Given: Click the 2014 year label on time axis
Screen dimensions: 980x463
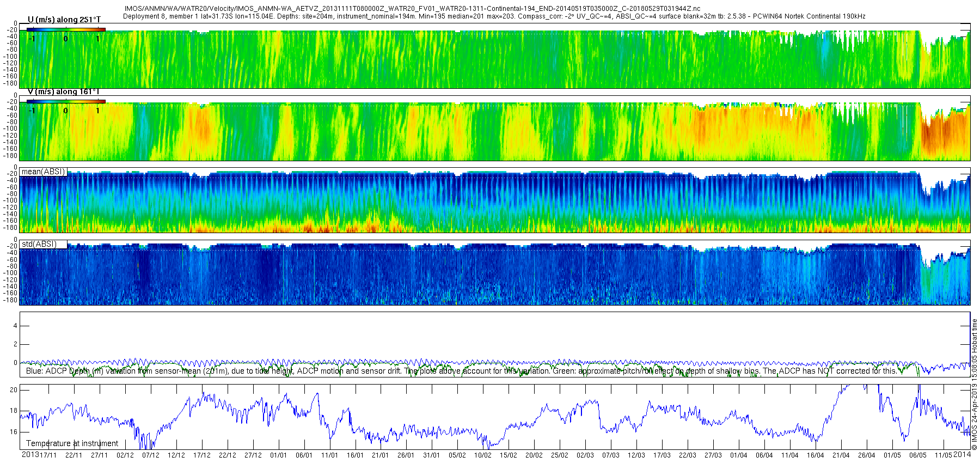Looking at the screenshot, I should [x=962, y=455].
